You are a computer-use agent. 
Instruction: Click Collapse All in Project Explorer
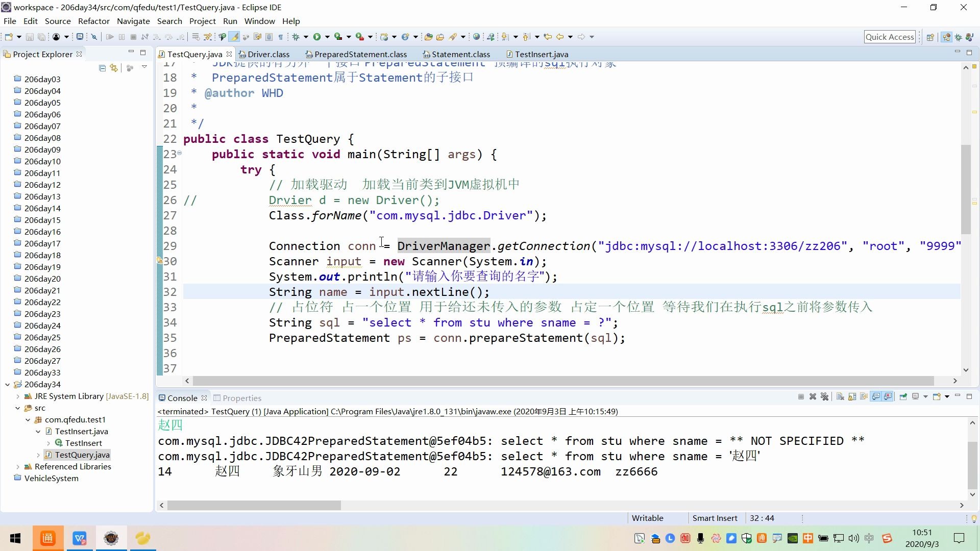click(x=102, y=68)
